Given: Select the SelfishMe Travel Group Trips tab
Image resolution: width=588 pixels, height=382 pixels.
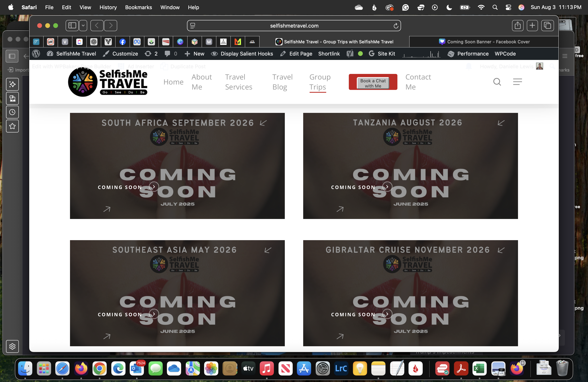Looking at the screenshot, I should pos(334,42).
